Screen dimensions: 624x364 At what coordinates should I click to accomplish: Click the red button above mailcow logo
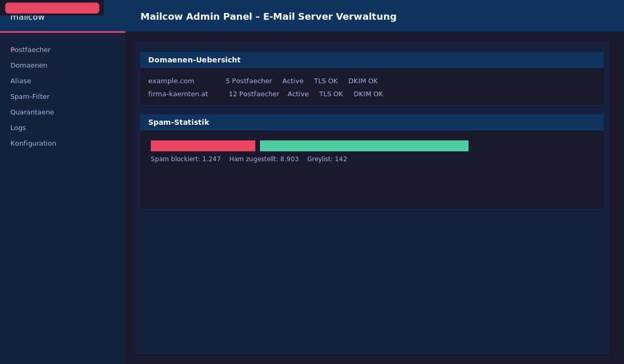[52, 8]
